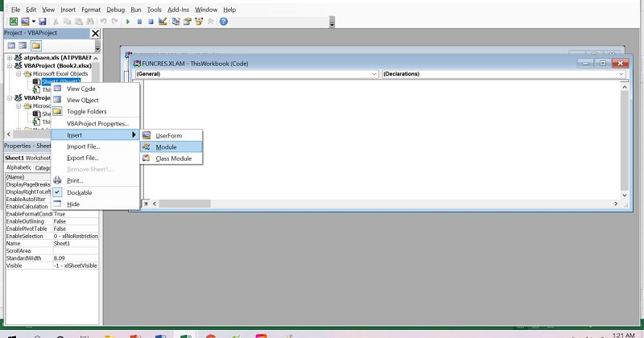644x338 pixels.
Task: Save the project with the floppy disk icon
Action: [43, 22]
